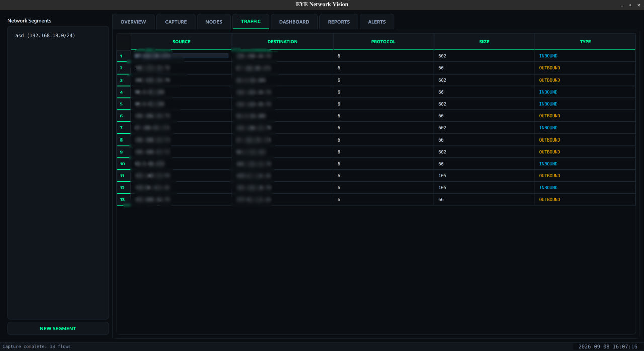Click the Network Segments panel label
This screenshot has width=644, height=351.
point(29,21)
